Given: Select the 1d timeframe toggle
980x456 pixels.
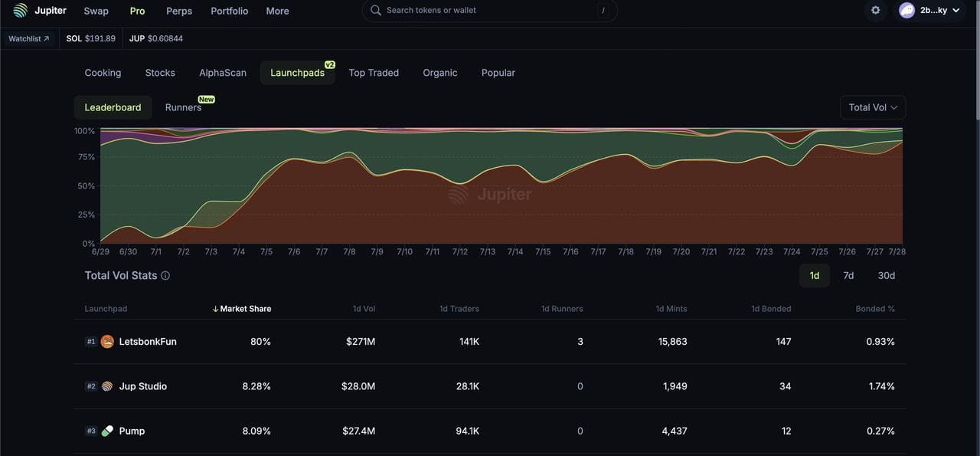Looking at the screenshot, I should click(814, 276).
